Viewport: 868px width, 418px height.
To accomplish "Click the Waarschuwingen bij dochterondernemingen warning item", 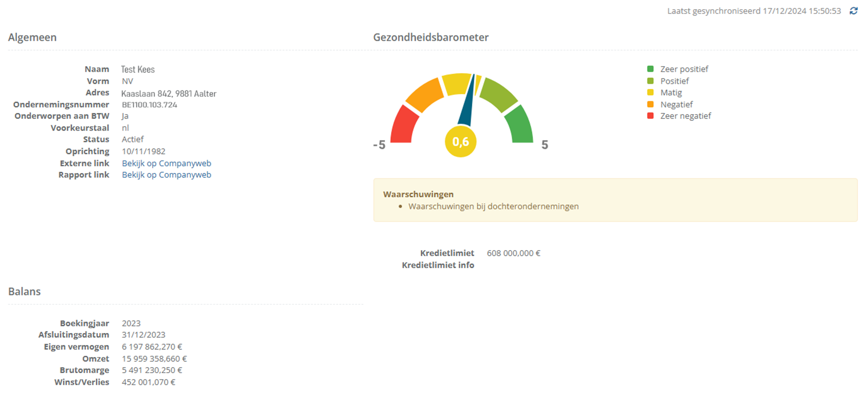I will (x=493, y=206).
